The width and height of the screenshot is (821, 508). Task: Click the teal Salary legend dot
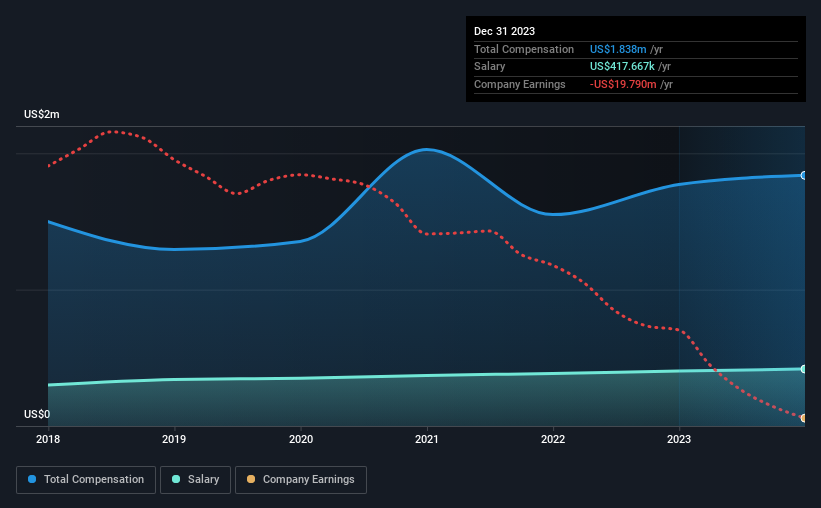(176, 479)
